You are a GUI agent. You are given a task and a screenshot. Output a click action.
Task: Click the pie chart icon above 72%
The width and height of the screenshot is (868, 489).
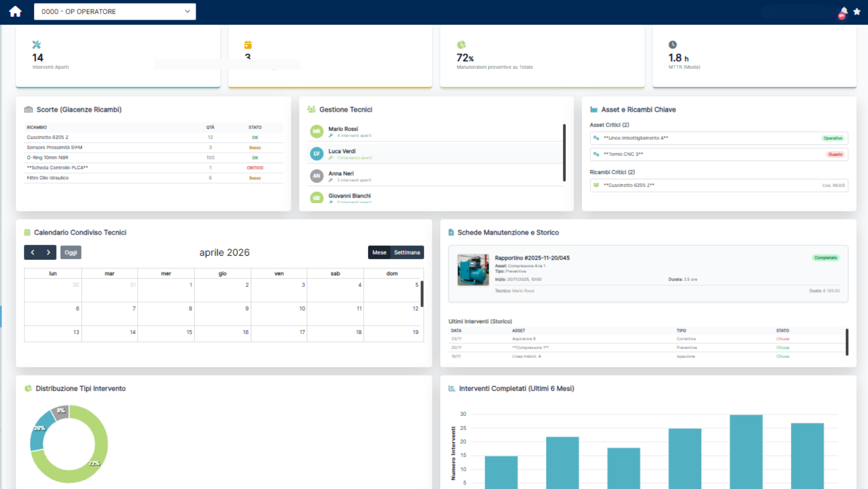pyautogui.click(x=461, y=45)
